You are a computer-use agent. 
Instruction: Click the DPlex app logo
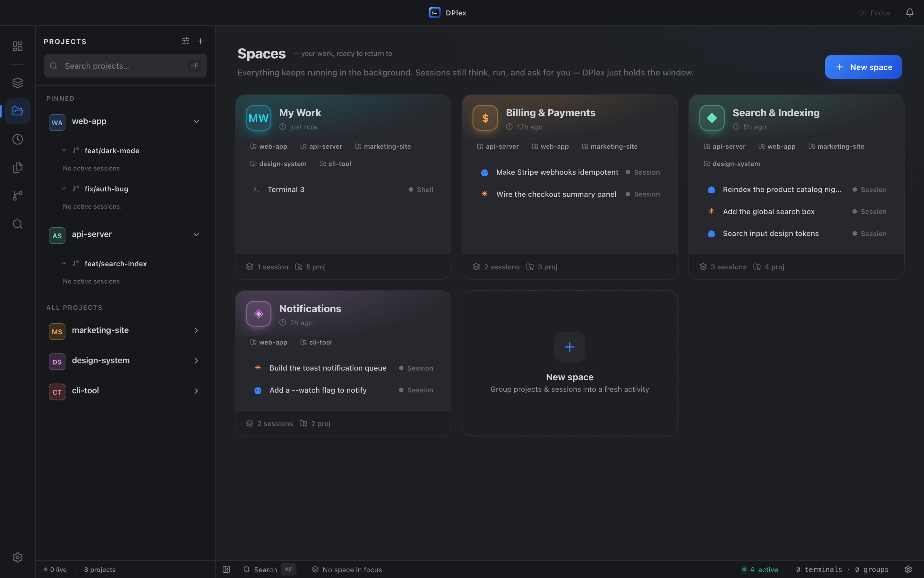click(x=434, y=13)
